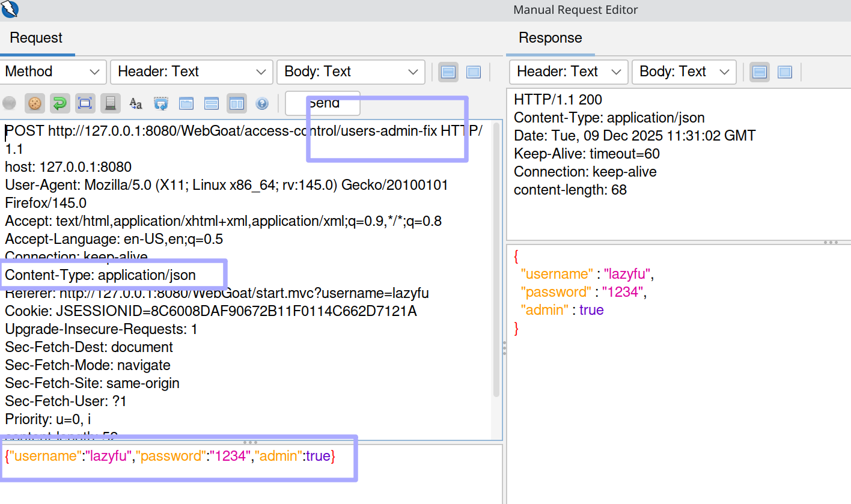Click inside the request body JSON field
Screen dimensions: 851x504
pos(251,474)
